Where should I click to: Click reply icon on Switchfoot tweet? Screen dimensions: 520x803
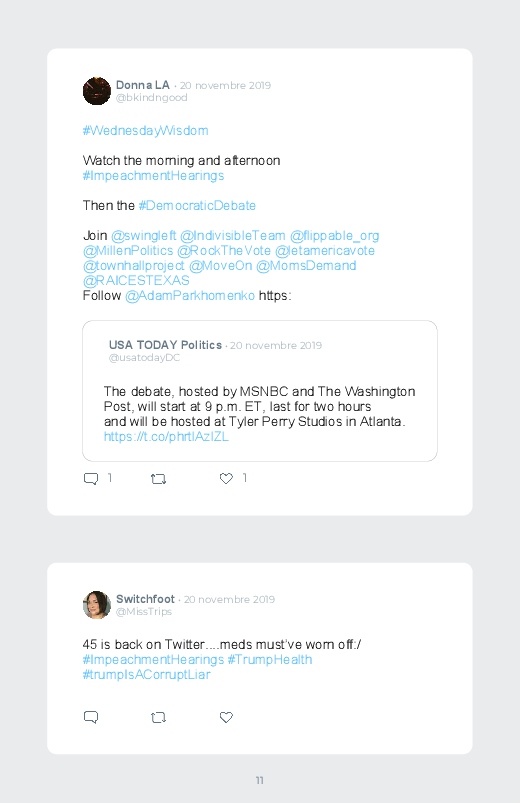[91, 717]
